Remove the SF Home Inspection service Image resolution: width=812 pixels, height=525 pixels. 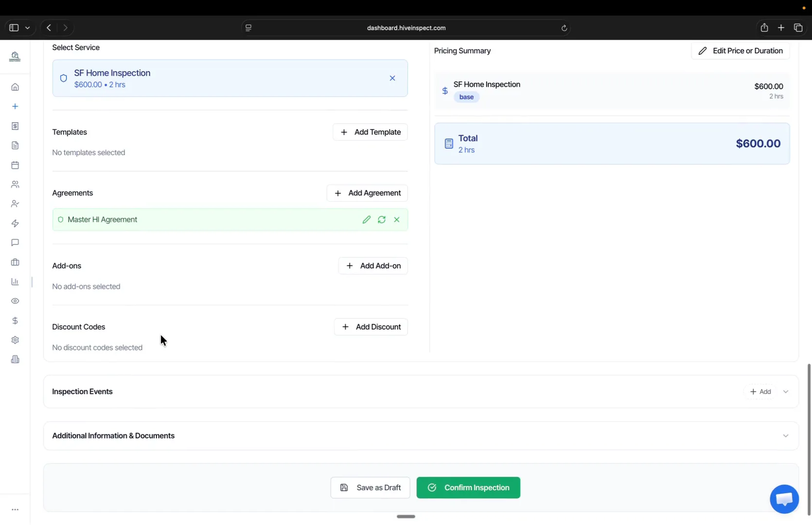pyautogui.click(x=392, y=78)
